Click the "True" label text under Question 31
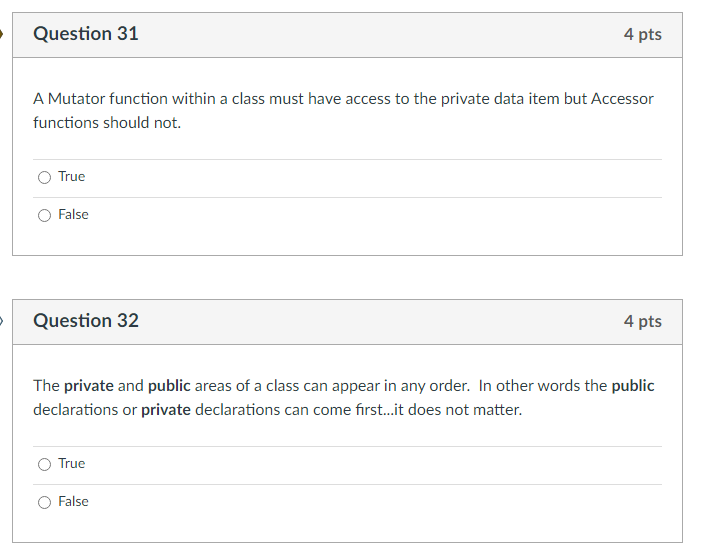The image size is (706, 556). pos(72,176)
